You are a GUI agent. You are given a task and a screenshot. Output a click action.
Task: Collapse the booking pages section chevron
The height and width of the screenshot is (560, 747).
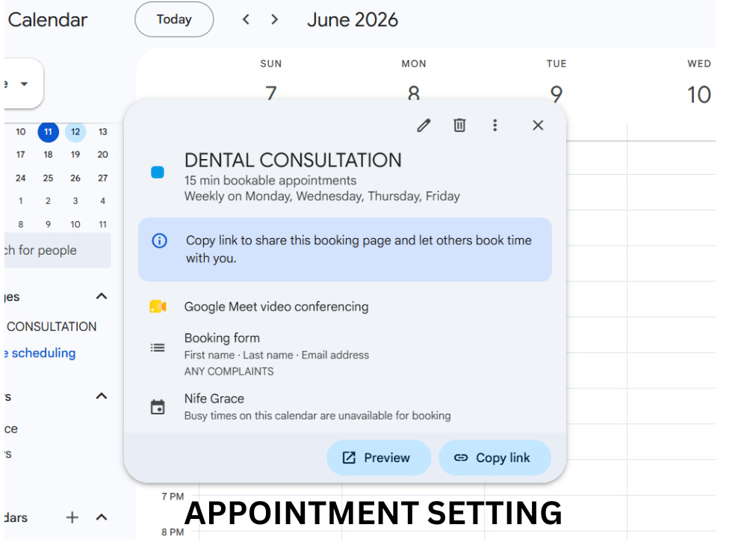(x=102, y=296)
